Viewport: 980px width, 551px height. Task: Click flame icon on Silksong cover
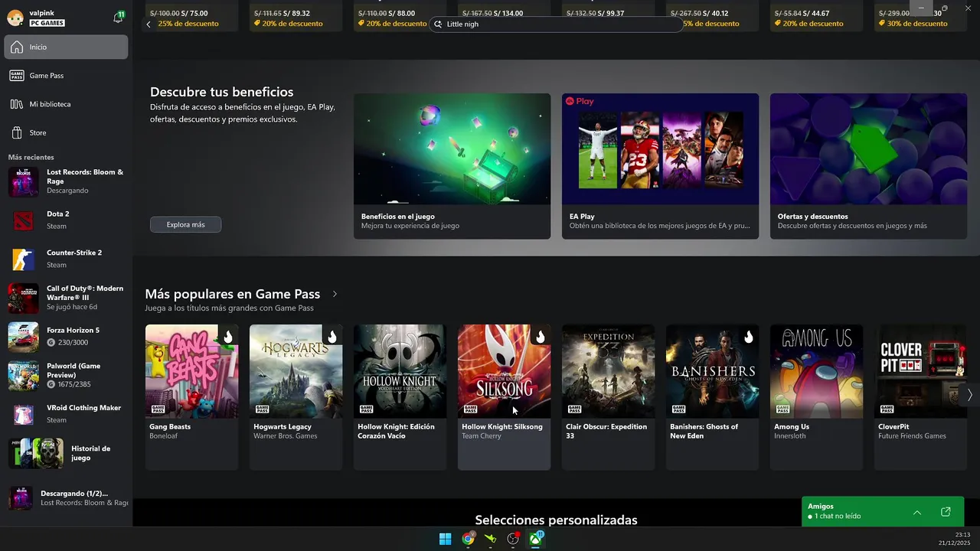point(541,337)
